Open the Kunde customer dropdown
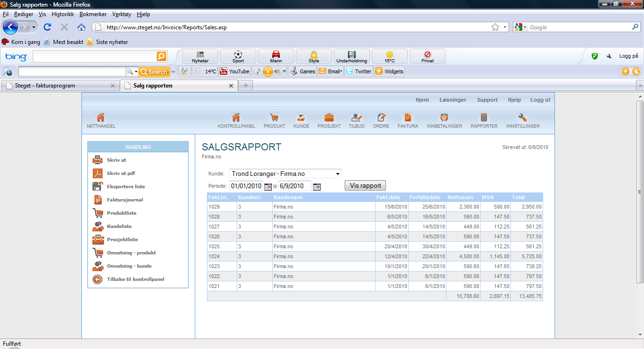The width and height of the screenshot is (644, 349). click(x=286, y=174)
